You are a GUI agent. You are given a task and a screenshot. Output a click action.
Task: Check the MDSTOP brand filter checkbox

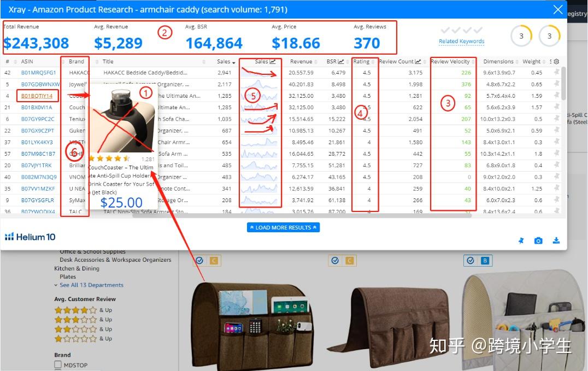pyautogui.click(x=58, y=364)
